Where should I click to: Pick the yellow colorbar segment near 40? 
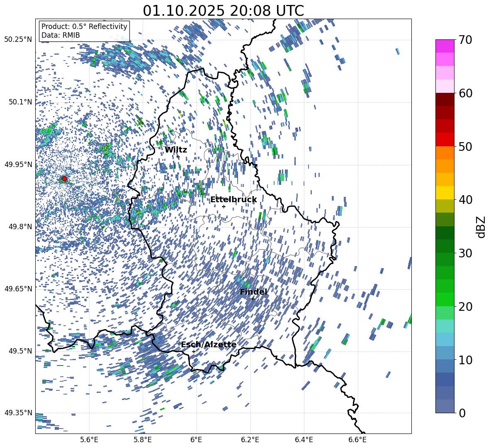click(x=445, y=193)
